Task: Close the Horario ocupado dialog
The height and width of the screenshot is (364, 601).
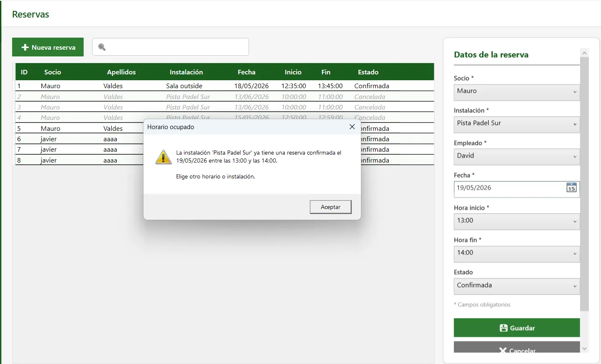Action: coord(352,127)
